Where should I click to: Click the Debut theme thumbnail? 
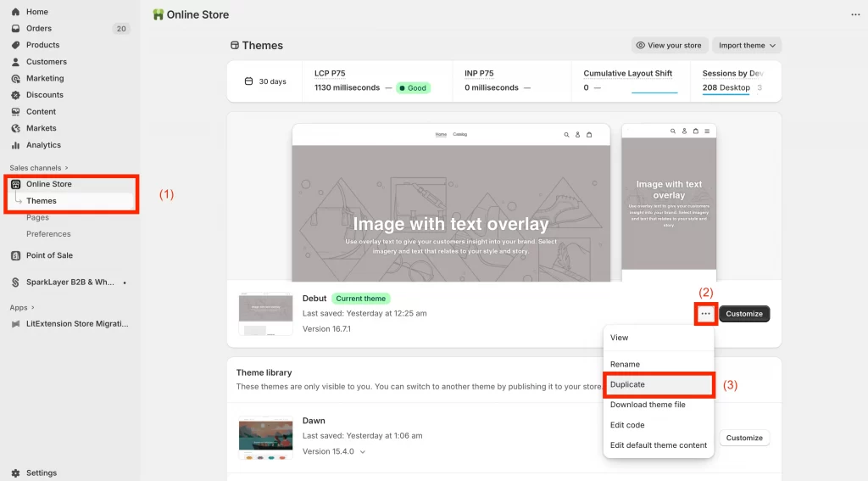(265, 314)
